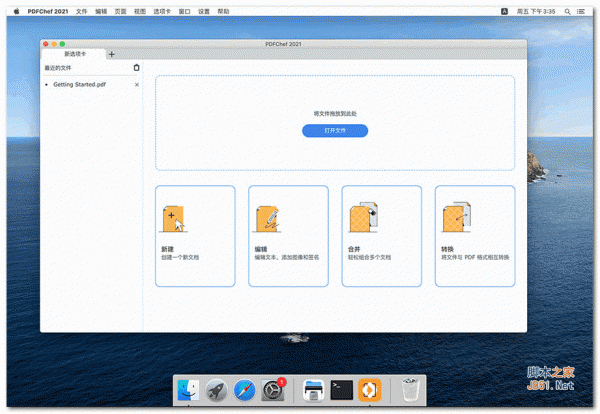The height and width of the screenshot is (414, 600).
Task: Minimize PDFChef window with yellow button
Action: [x=54, y=44]
